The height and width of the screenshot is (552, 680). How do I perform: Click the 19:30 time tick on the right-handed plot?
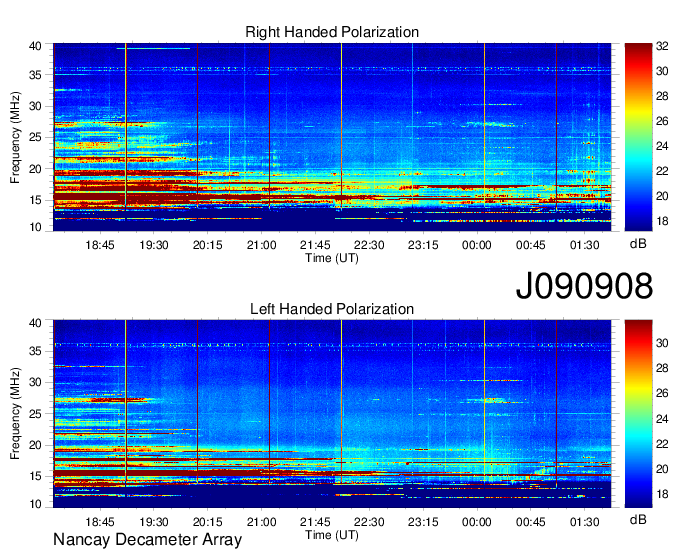pos(154,245)
